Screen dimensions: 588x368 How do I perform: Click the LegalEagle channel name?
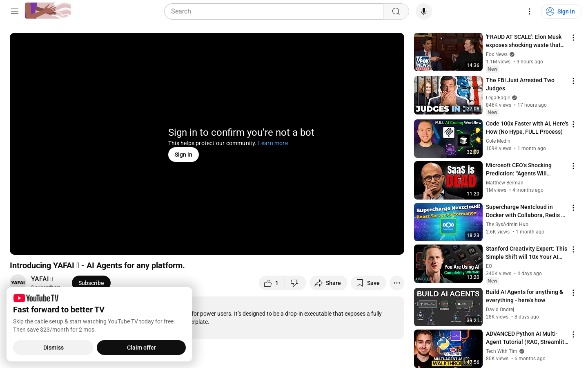[x=498, y=98]
